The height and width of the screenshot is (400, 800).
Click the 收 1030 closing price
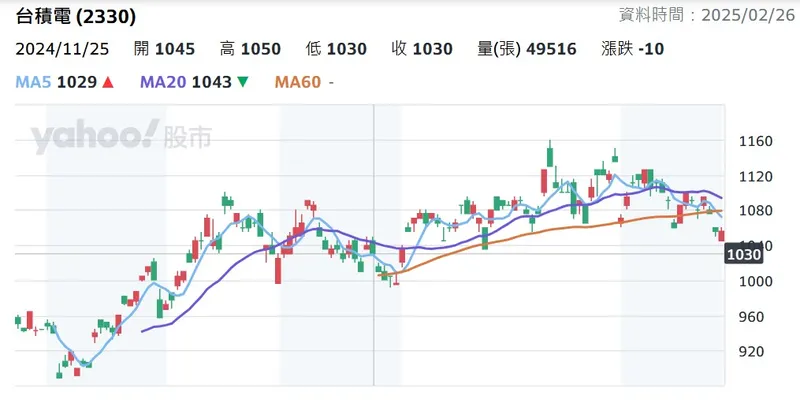422,49
